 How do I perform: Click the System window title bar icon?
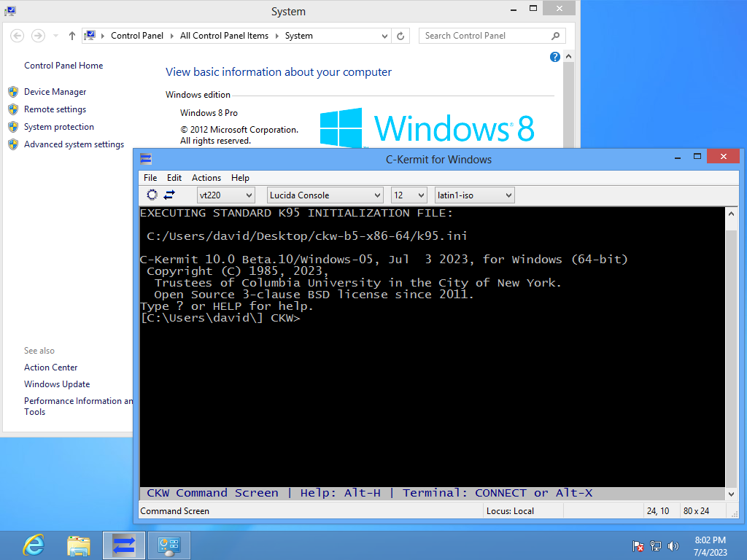tap(10, 10)
